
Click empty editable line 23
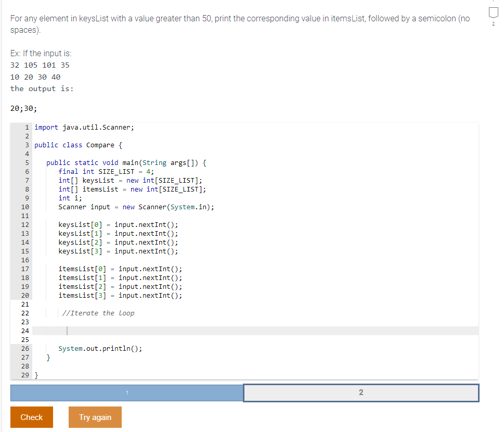tap(255, 322)
